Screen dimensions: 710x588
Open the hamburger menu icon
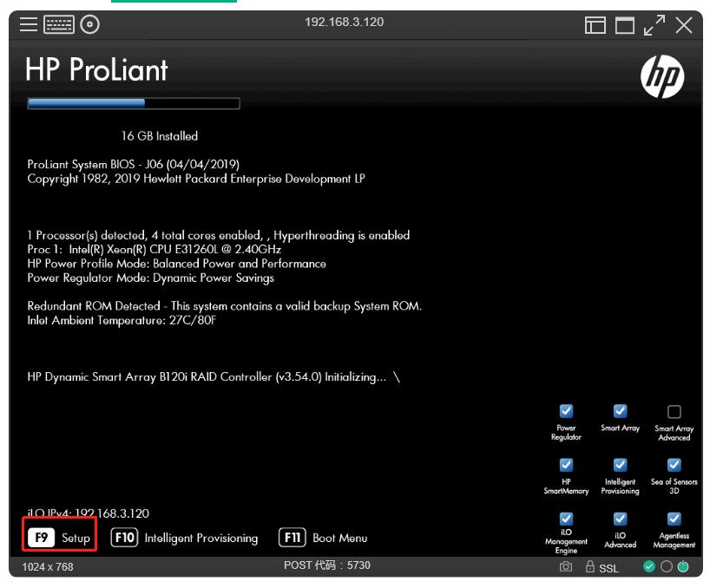point(29,24)
